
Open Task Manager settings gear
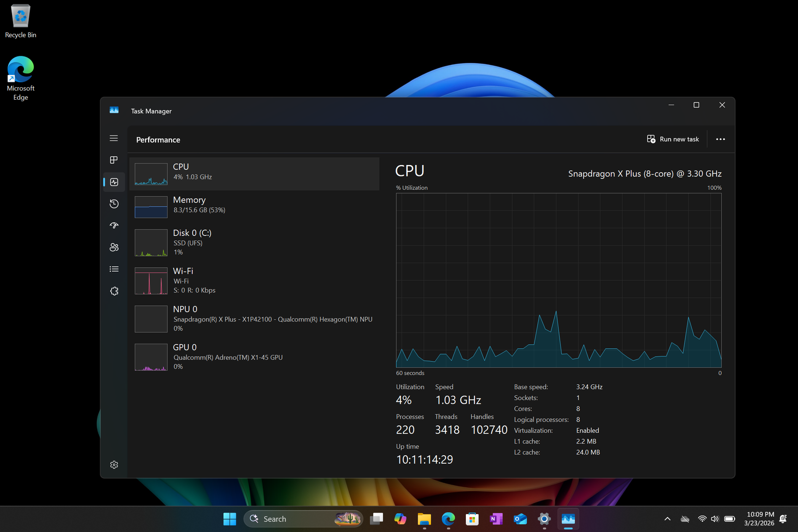(114, 465)
